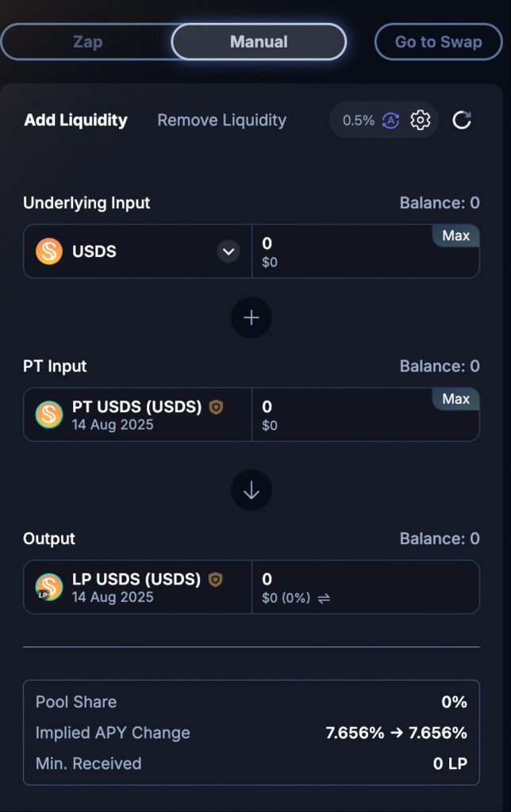Click the PT USDS token logo

[x=49, y=415]
